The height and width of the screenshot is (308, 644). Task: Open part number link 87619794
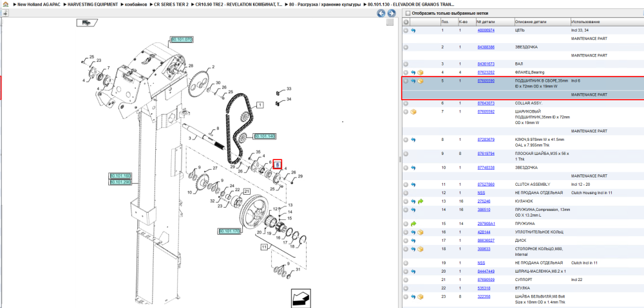pyautogui.click(x=486, y=154)
